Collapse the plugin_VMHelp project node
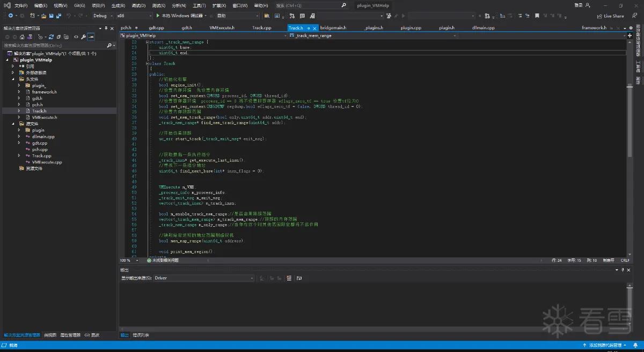This screenshot has height=352, width=644. 8,60
